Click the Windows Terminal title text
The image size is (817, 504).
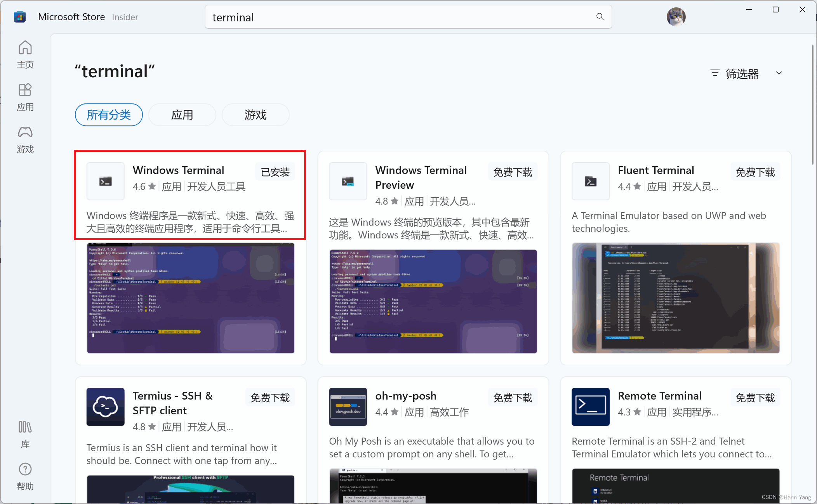click(179, 170)
